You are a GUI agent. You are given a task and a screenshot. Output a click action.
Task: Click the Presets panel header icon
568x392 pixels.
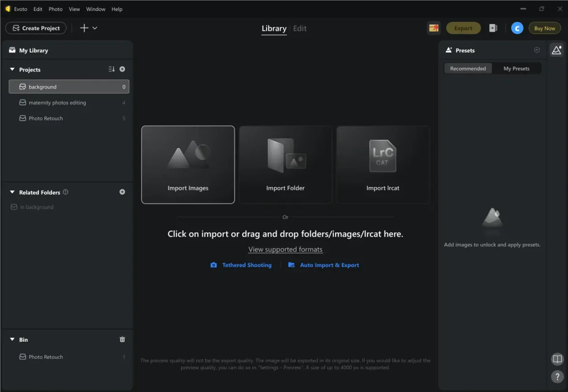448,50
